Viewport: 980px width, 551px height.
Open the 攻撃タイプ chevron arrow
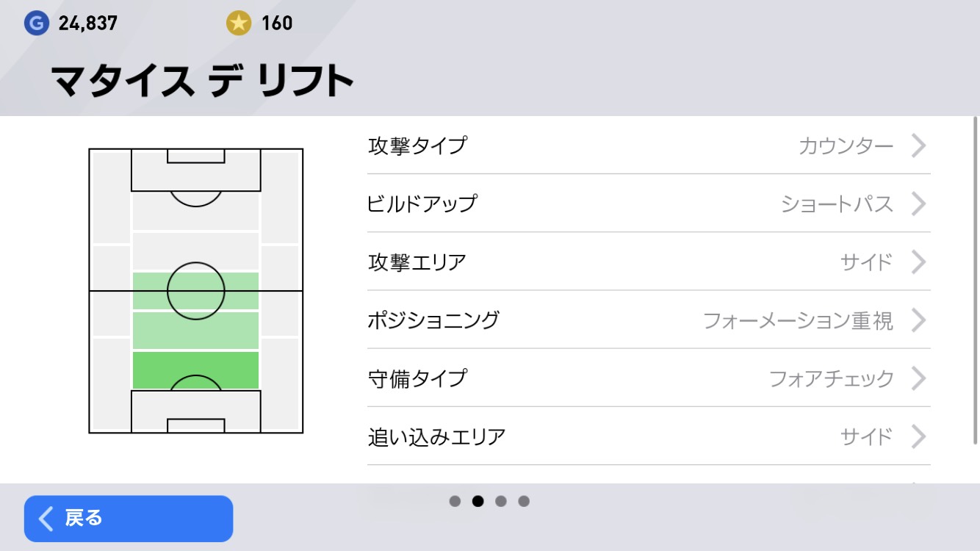click(x=918, y=145)
